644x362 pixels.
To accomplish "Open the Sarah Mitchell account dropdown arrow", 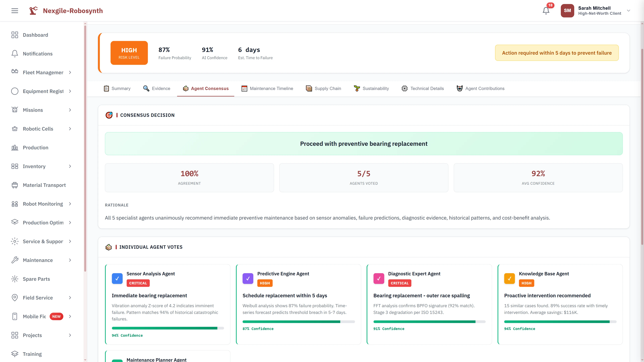I will (628, 11).
